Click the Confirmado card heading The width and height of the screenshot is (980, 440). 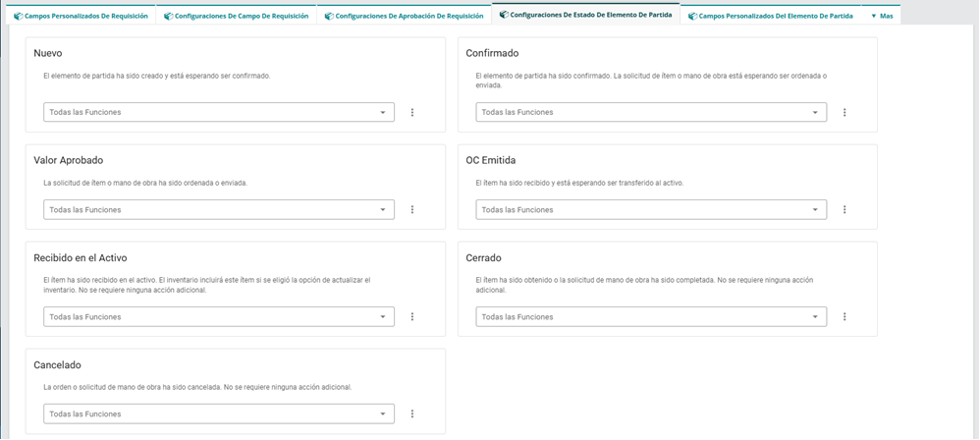(x=493, y=54)
